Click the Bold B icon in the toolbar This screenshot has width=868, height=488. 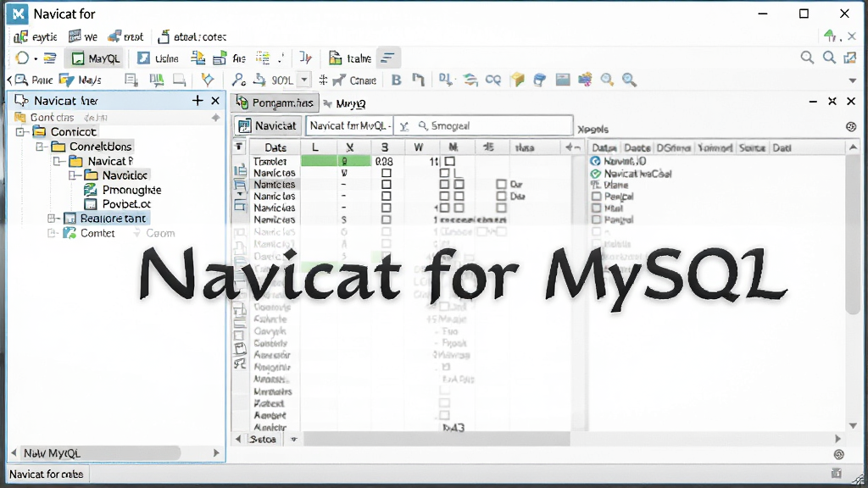(x=397, y=80)
